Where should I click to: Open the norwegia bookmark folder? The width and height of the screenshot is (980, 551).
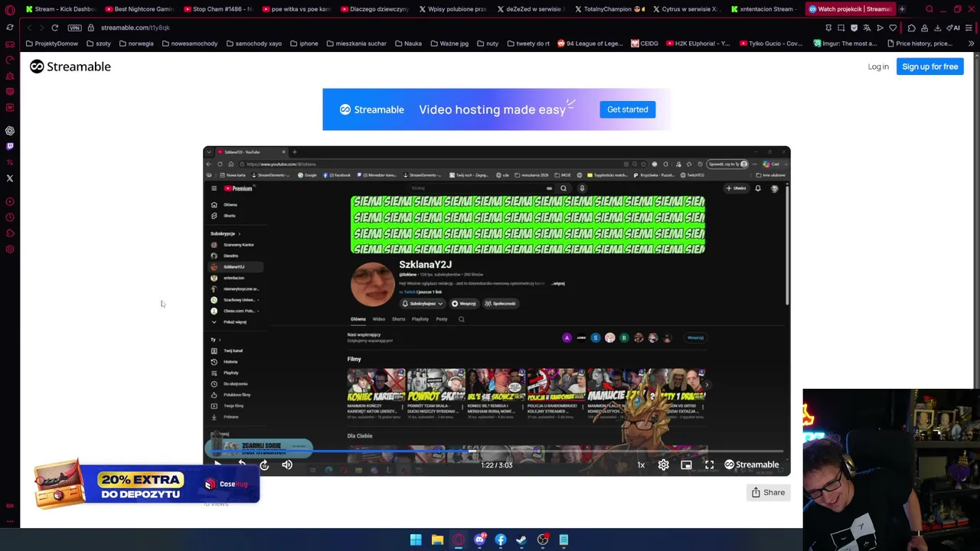[136, 44]
